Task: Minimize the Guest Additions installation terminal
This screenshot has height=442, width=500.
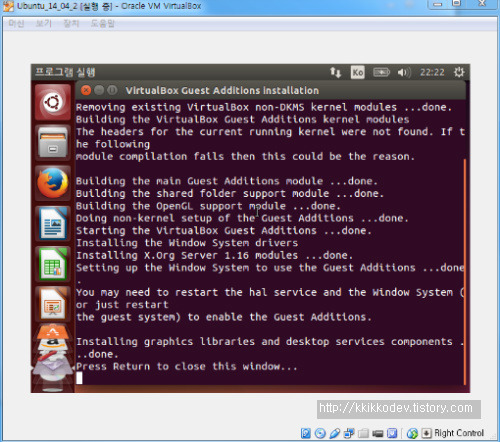Action: 99,90
